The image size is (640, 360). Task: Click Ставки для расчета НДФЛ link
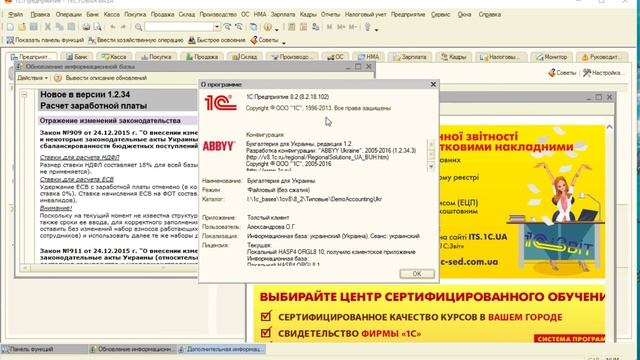[79, 157]
